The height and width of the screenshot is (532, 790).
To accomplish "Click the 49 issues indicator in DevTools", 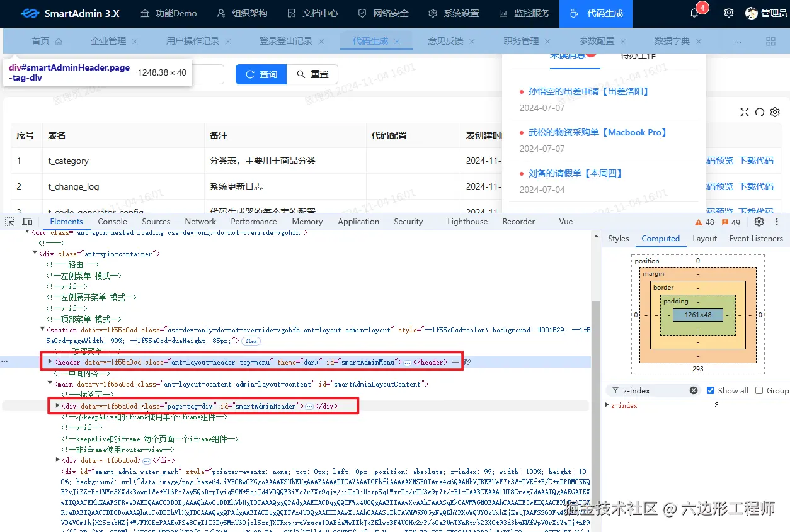I will point(730,222).
